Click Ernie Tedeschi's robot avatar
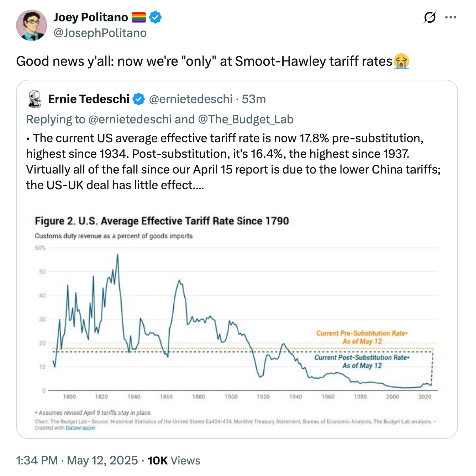The image size is (476, 476). click(x=34, y=99)
